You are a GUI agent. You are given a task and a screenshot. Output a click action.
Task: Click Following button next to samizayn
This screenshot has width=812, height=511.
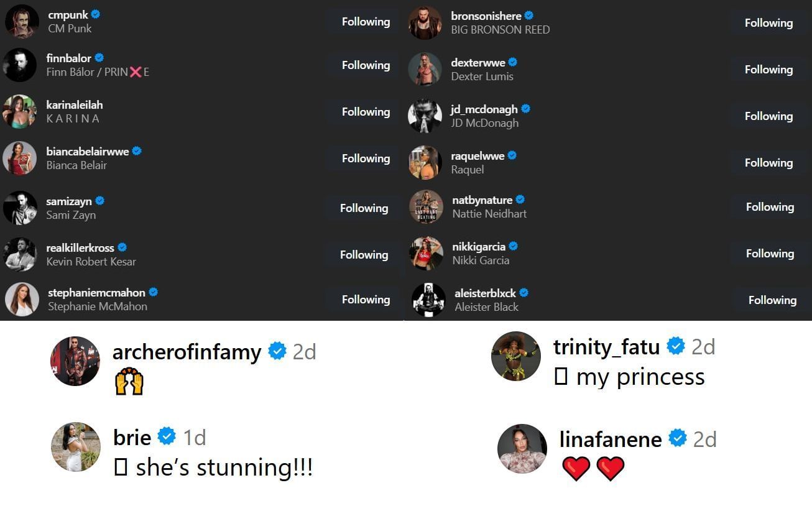point(364,208)
